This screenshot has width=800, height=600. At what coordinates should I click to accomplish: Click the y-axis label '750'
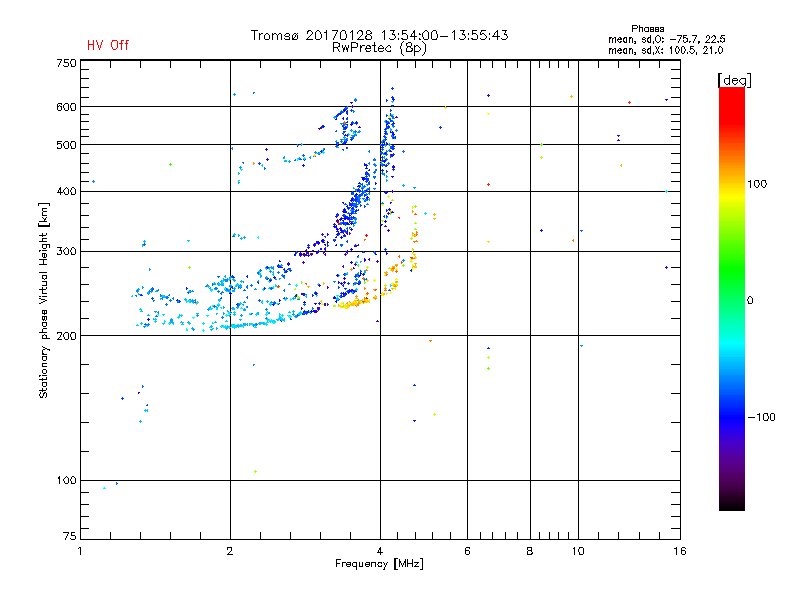pyautogui.click(x=66, y=63)
